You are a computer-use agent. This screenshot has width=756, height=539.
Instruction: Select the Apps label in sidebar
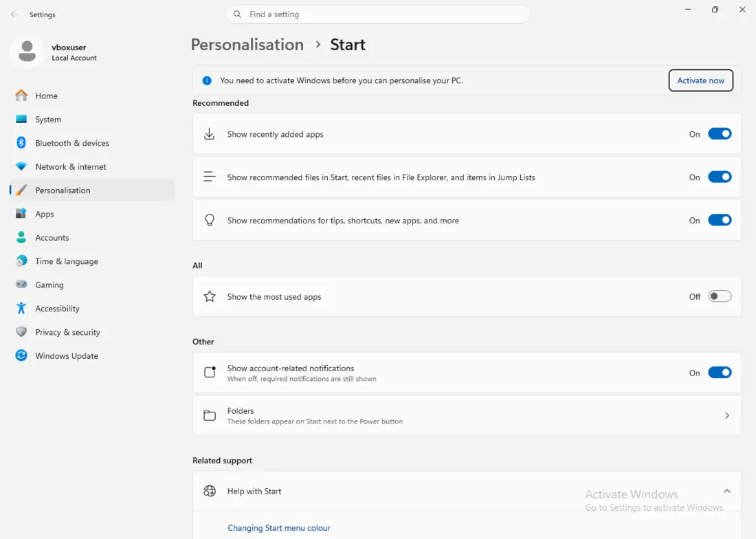pyautogui.click(x=45, y=214)
